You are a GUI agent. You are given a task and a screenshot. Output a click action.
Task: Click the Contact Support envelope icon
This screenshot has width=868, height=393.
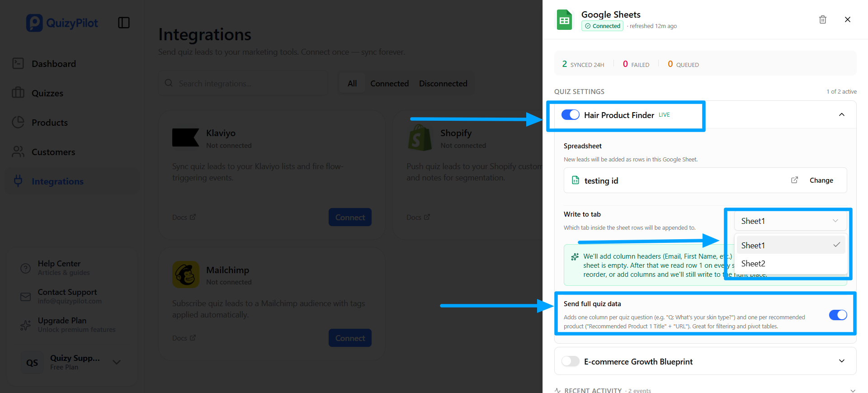[26, 297]
